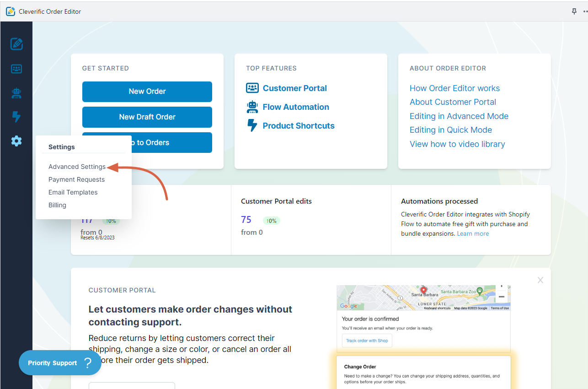Screen dimensions: 588x389
Task: Open Advanced Settings from the Settings menu
Action: pos(77,167)
